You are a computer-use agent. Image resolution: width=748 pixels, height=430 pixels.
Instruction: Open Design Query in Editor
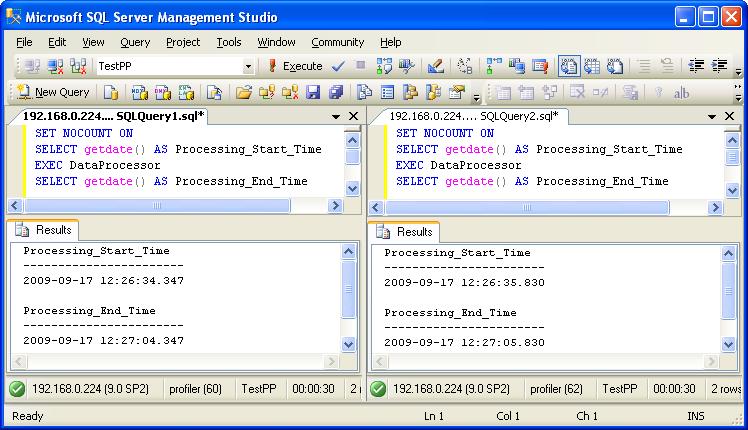[x=435, y=66]
